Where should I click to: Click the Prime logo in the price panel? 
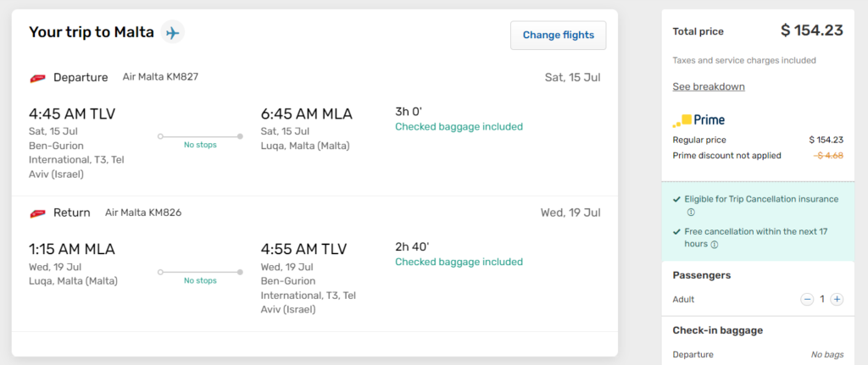(x=698, y=119)
